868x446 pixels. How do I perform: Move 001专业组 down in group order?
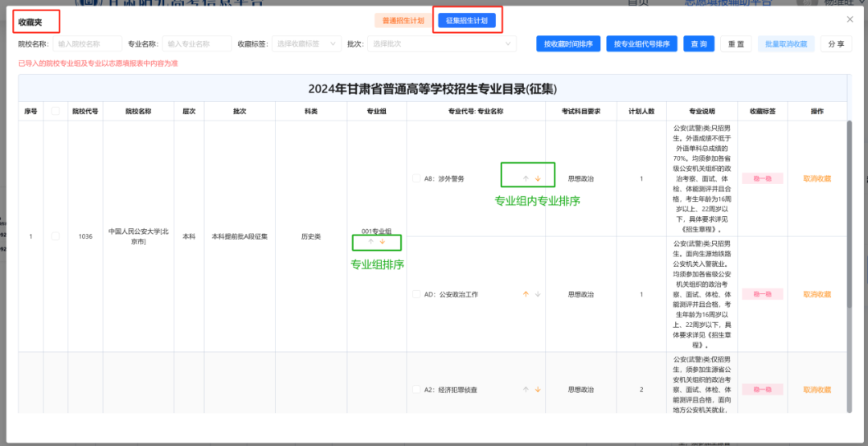[x=382, y=242]
